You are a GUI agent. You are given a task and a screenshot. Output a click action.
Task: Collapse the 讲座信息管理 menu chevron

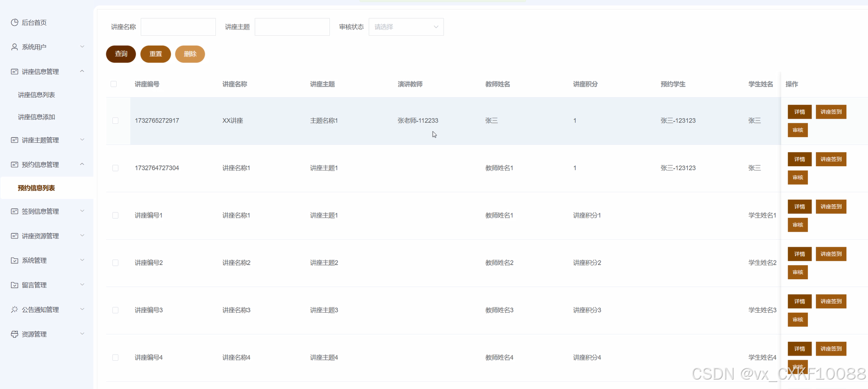point(82,71)
